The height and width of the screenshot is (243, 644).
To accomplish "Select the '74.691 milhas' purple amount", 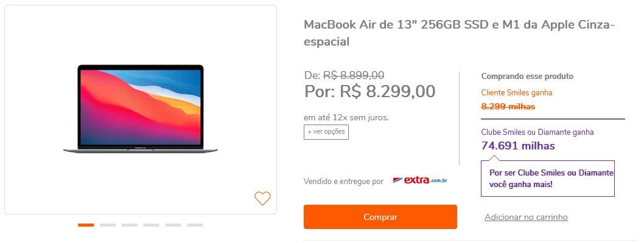I will (518, 145).
